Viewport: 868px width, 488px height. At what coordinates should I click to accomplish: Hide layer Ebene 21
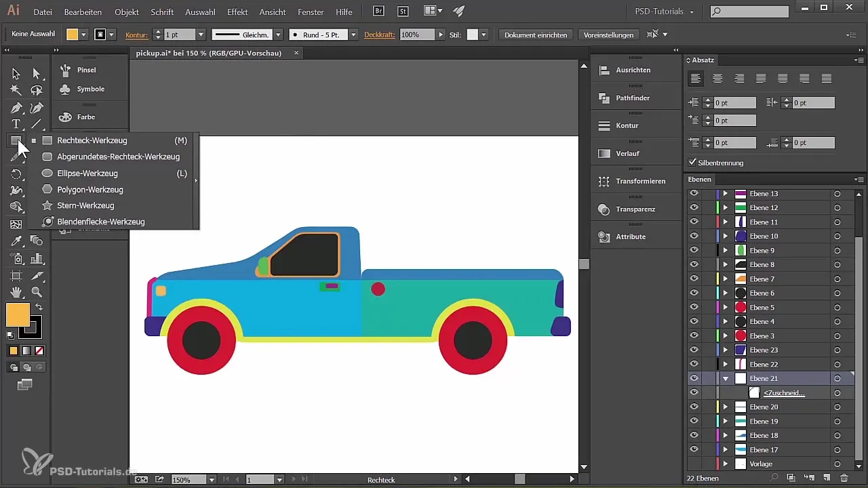[x=694, y=378]
